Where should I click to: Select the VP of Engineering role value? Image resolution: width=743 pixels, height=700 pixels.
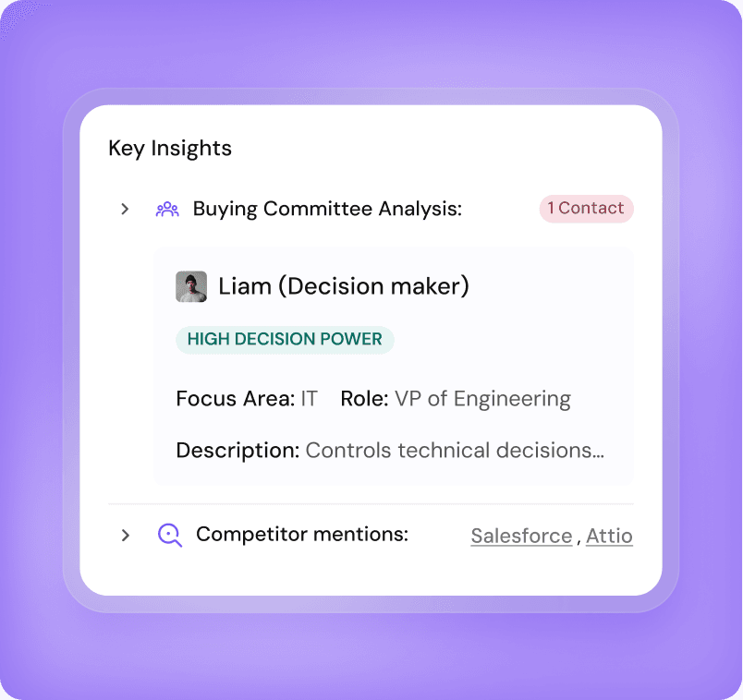coord(482,399)
